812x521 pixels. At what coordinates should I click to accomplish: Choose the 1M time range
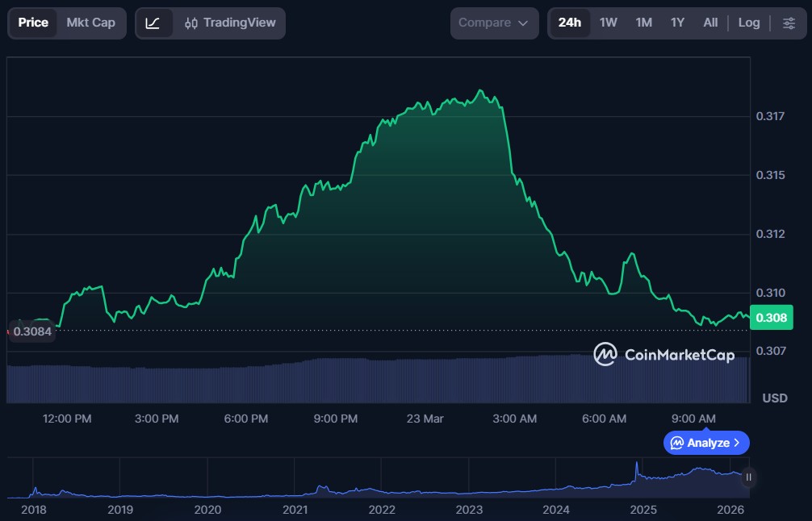[643, 23]
